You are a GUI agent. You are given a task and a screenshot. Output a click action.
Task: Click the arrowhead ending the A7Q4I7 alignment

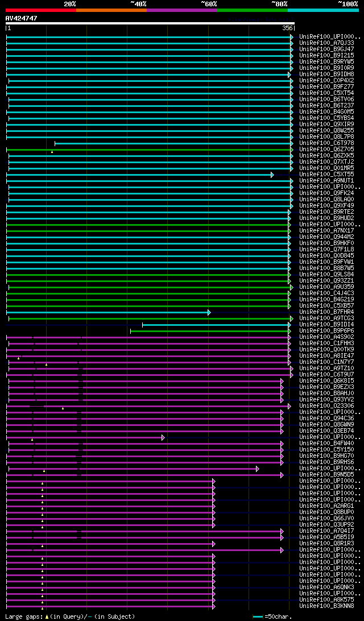(282, 532)
